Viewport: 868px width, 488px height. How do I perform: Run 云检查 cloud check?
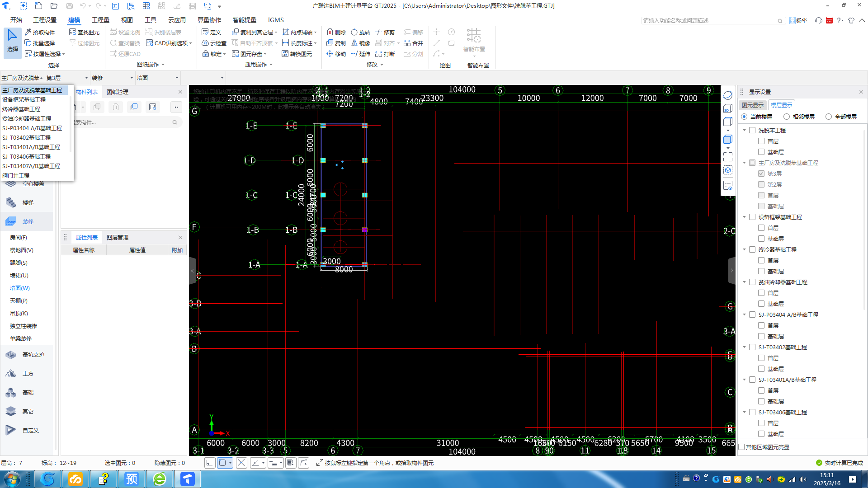(214, 43)
